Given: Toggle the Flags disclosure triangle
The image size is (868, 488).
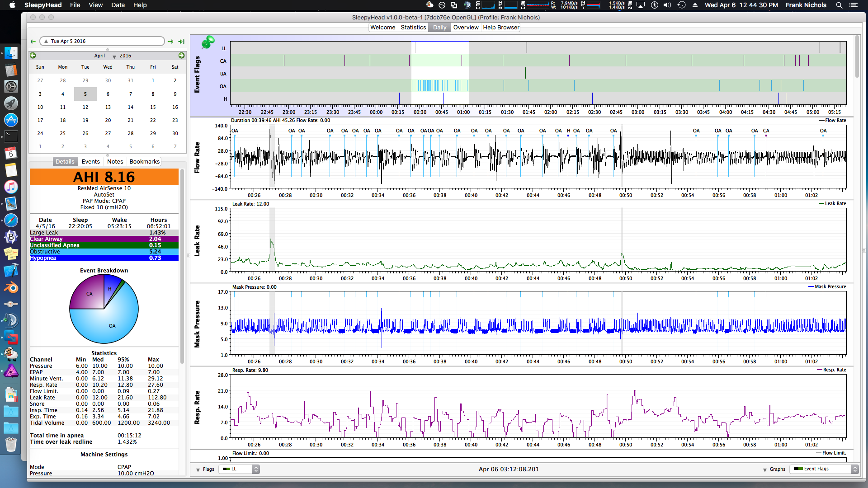Looking at the screenshot, I should (198, 469).
